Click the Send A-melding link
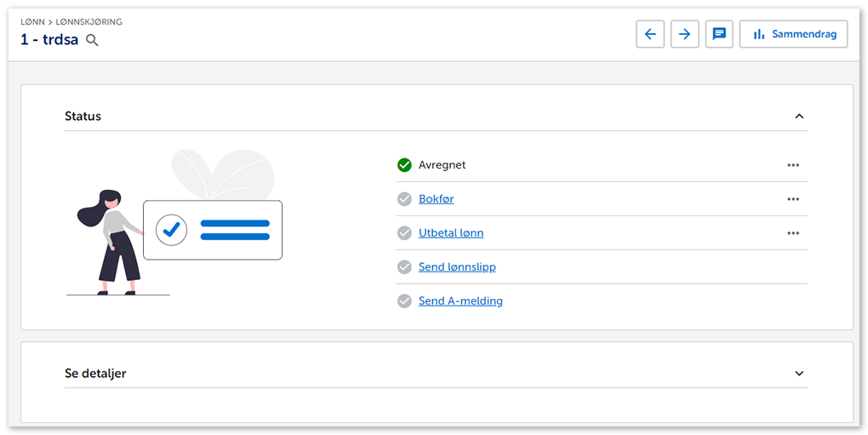The height and width of the screenshot is (435, 868). click(x=460, y=301)
